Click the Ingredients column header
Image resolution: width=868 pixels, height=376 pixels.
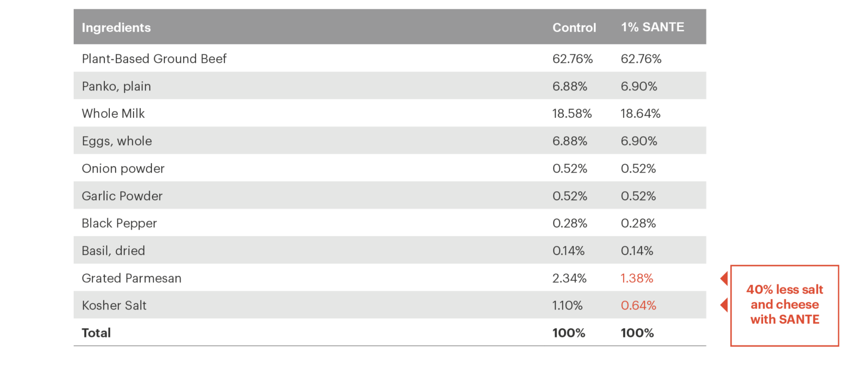pos(116,28)
